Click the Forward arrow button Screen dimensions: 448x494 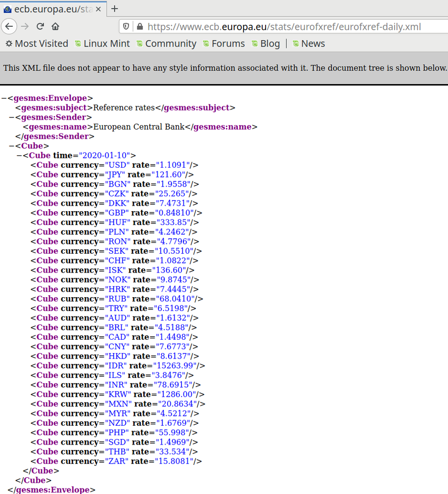pyautogui.click(x=25, y=27)
